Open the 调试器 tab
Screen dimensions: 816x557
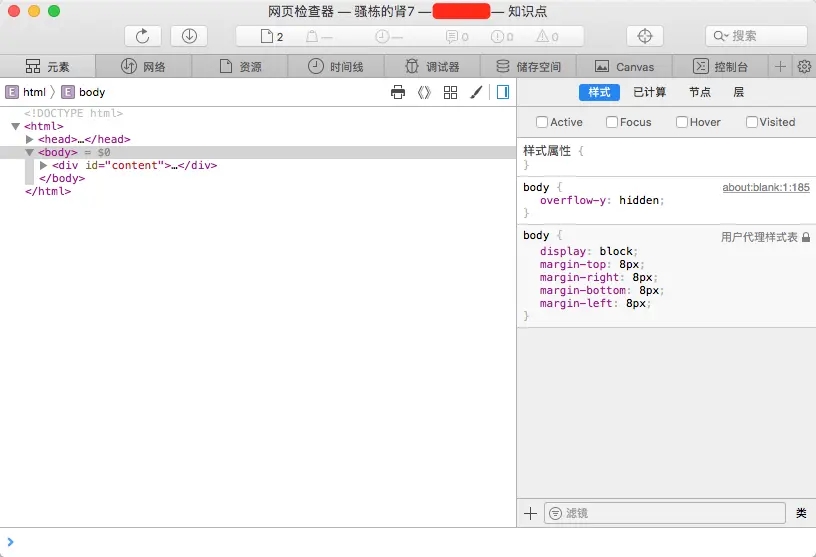pos(432,67)
